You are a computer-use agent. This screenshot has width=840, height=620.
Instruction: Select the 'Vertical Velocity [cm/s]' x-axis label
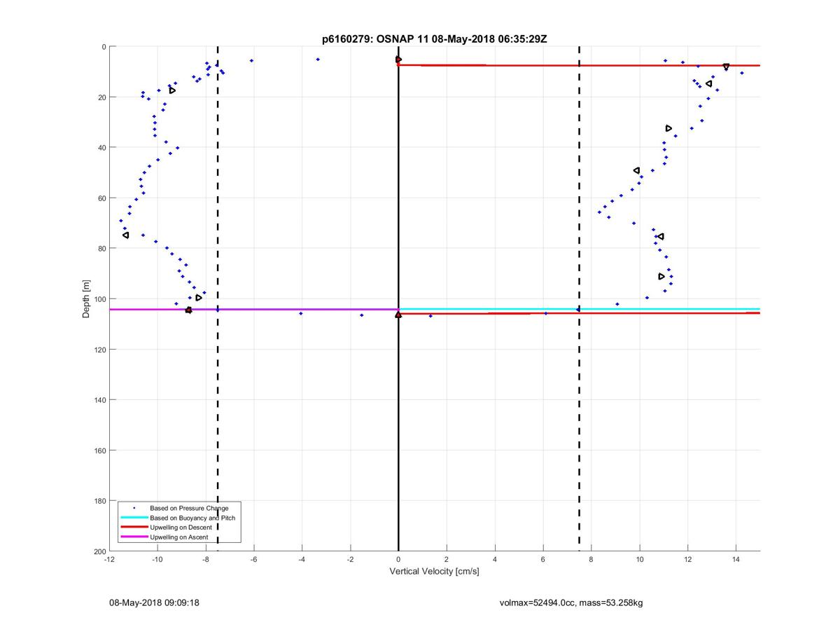(x=434, y=572)
